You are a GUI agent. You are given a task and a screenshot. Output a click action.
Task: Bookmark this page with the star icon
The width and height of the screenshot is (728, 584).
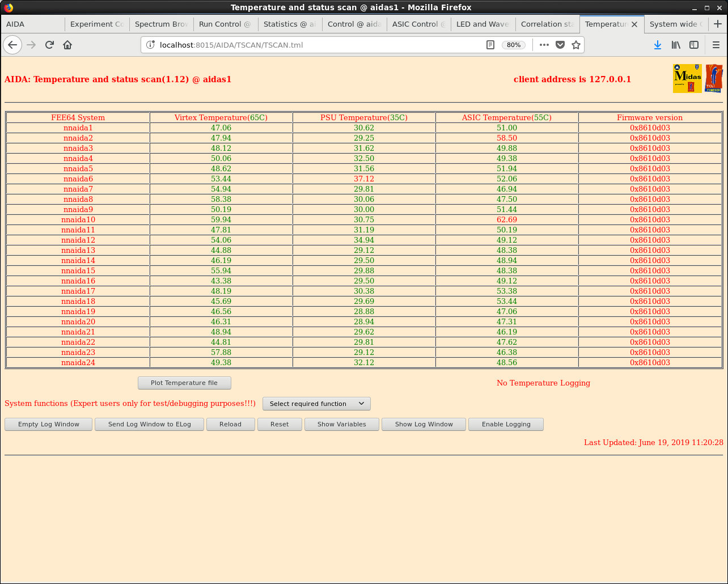(x=576, y=45)
